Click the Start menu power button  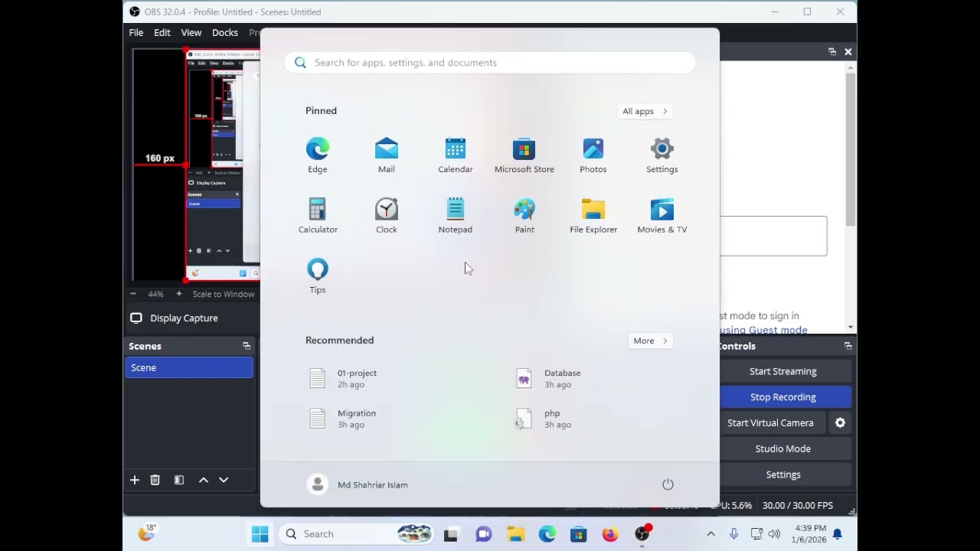point(668,484)
